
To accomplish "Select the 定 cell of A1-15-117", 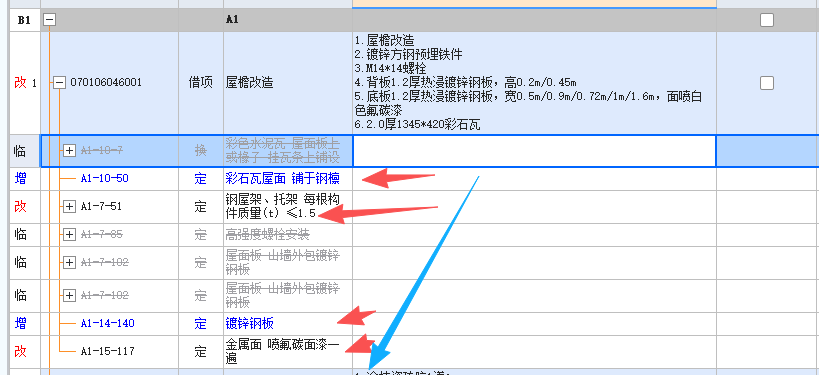I will 201,351.
